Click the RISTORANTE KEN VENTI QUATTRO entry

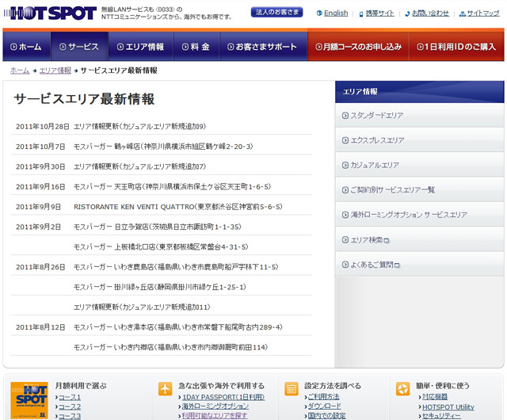[x=178, y=207]
